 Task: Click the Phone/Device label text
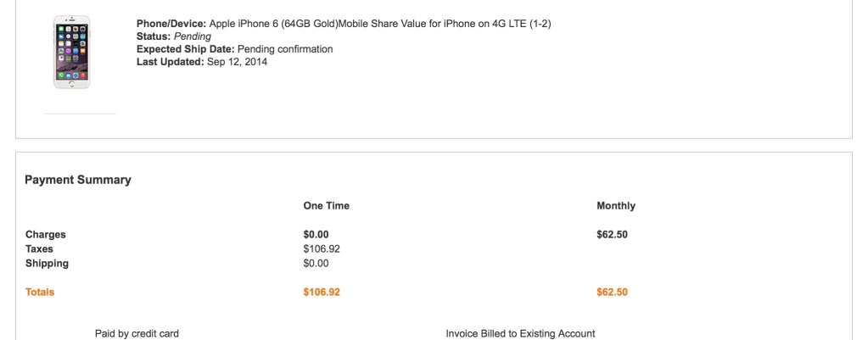(171, 24)
